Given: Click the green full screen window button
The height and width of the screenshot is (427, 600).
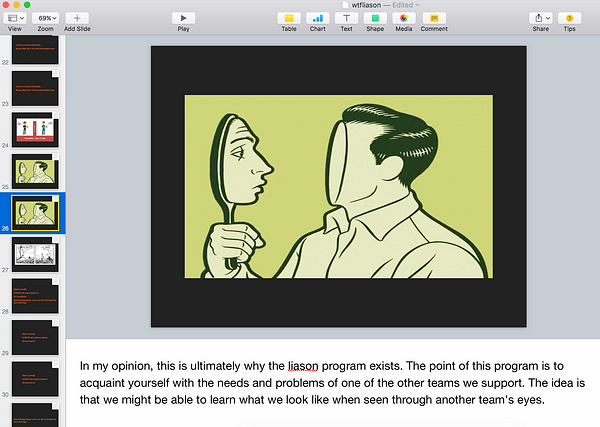Looking at the screenshot, I should coord(27,5).
